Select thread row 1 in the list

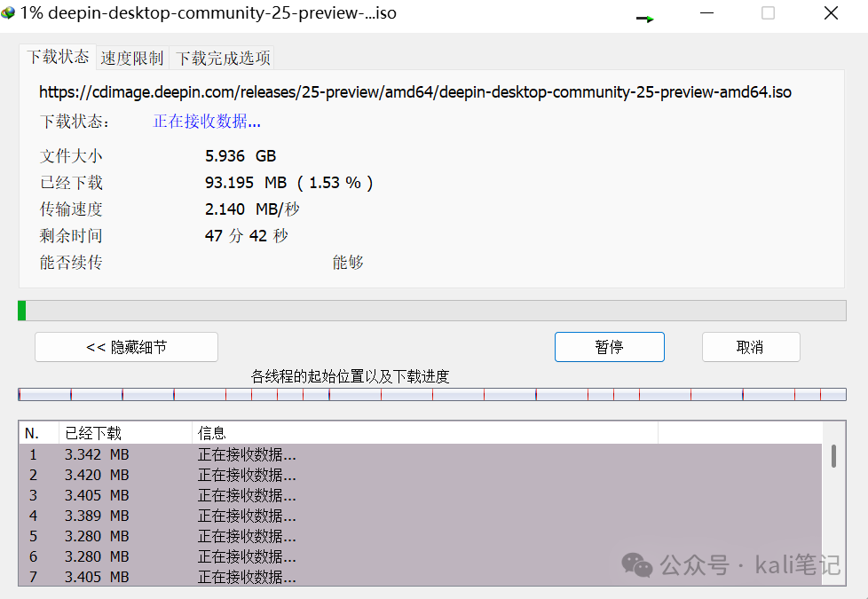178,454
